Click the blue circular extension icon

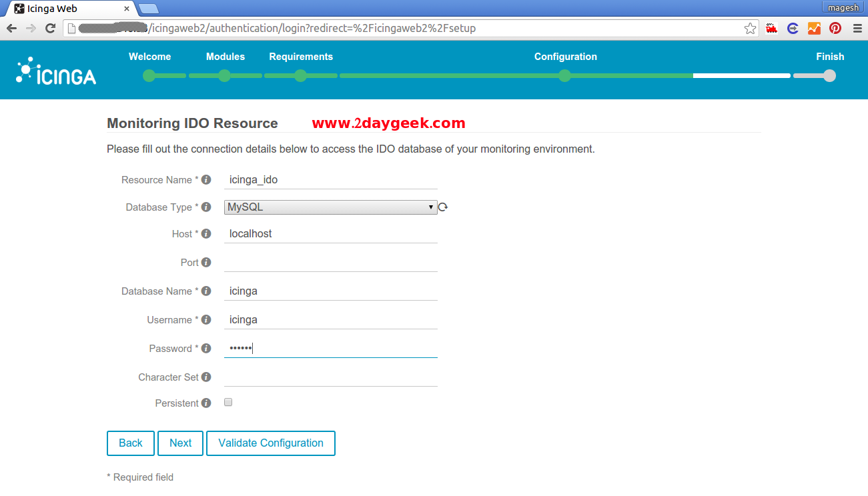(793, 28)
